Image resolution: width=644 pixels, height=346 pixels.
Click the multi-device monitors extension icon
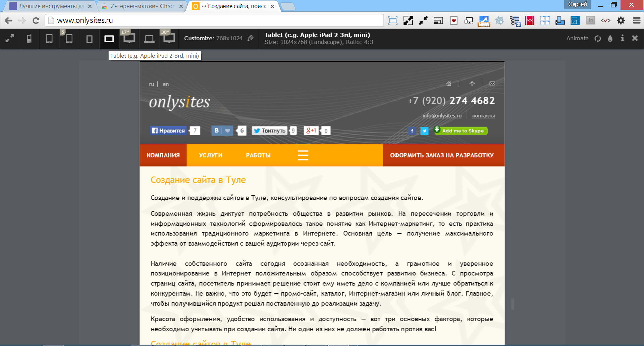click(x=469, y=21)
